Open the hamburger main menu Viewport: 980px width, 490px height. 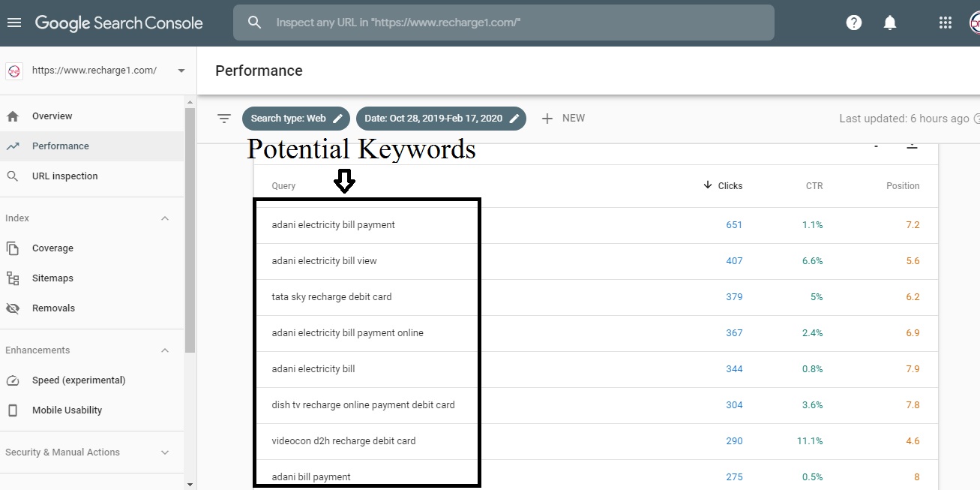pyautogui.click(x=14, y=23)
